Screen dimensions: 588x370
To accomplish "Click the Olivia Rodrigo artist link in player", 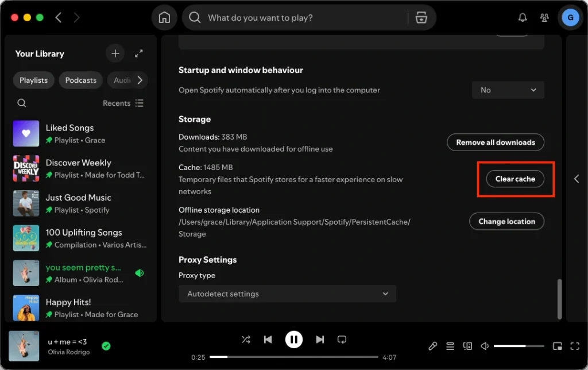I will pyautogui.click(x=69, y=352).
